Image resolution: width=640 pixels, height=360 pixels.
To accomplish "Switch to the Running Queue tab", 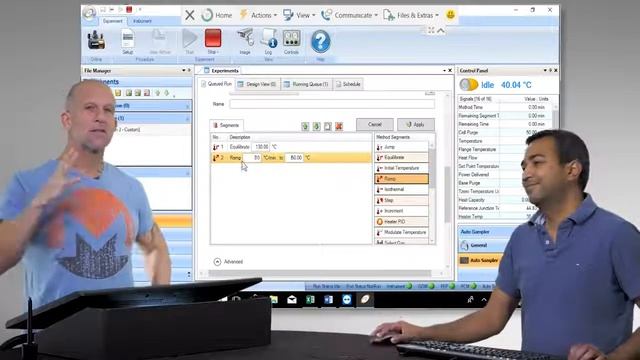I will tap(306, 84).
